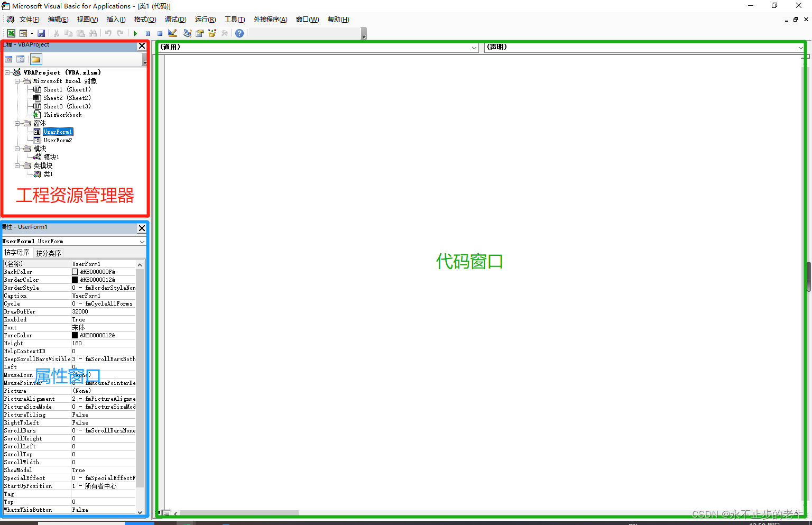
Task: Click the BackColor color swatch
Action: [x=75, y=272]
